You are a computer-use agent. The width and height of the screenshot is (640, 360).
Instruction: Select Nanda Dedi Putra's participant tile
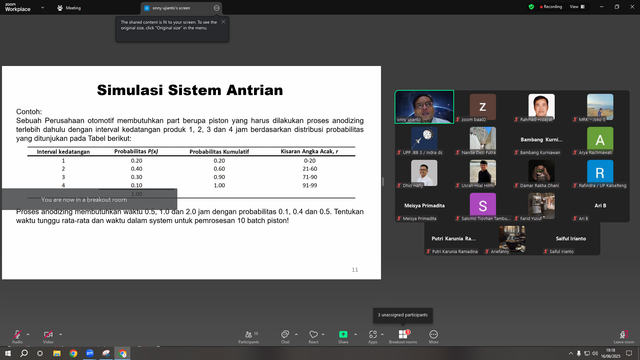coord(483,140)
